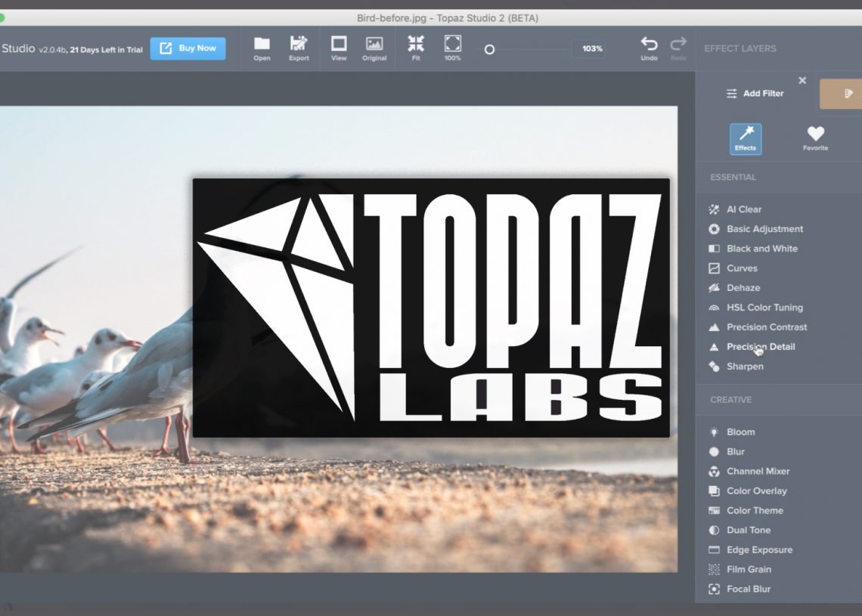Viewport: 862px width, 616px height.
Task: Click the Add Filter button
Action: [755, 94]
